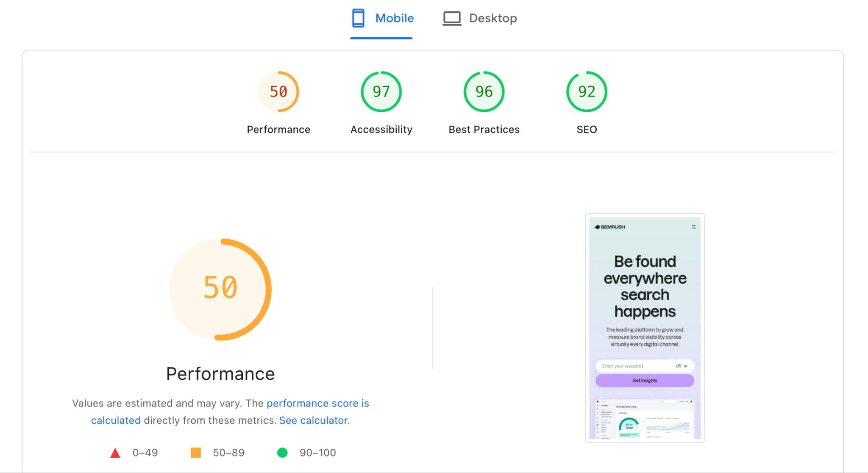
Task: Click the mobile phone icon beside Mobile
Action: (x=358, y=18)
